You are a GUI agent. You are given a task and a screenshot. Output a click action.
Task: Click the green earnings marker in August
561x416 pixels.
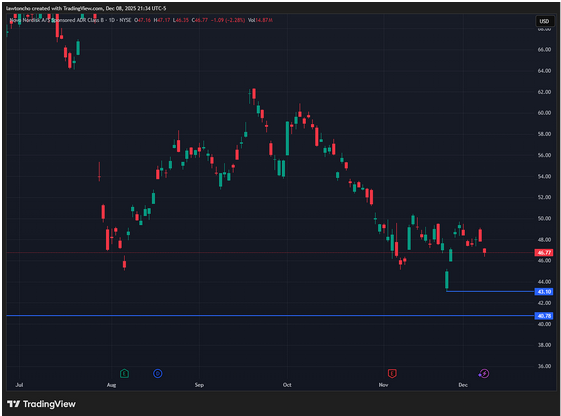coord(124,374)
